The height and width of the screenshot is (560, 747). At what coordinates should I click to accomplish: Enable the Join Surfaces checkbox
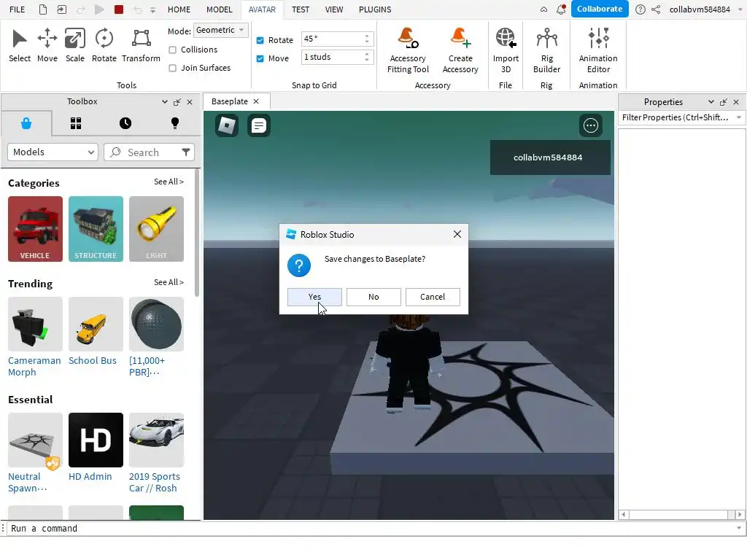[x=172, y=68]
